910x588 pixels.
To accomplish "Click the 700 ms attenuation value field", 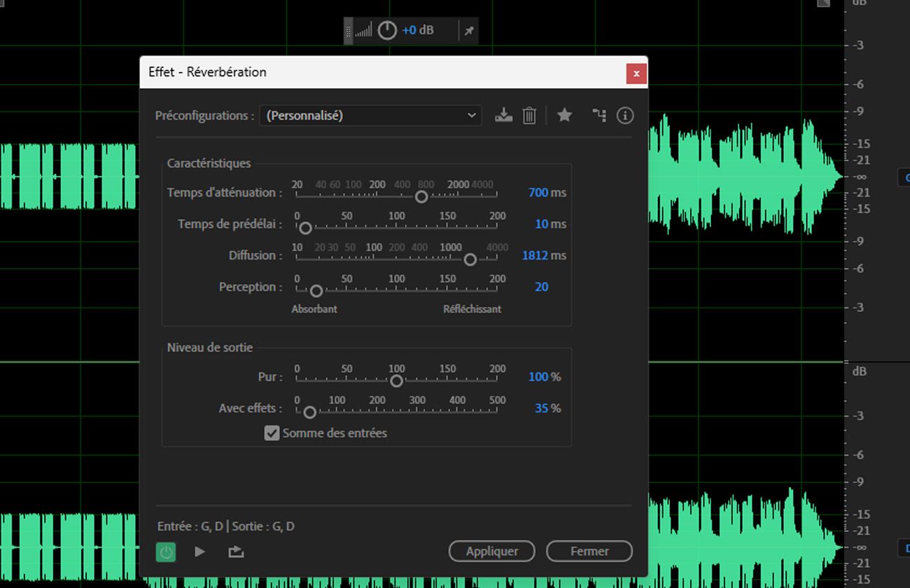I will coord(538,192).
